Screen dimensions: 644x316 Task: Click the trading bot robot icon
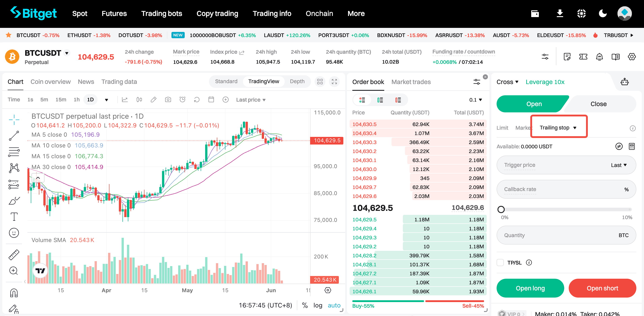pos(624,82)
